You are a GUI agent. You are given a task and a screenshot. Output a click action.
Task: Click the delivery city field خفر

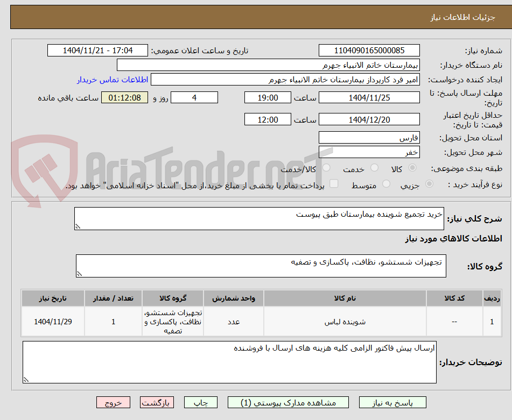369,152
